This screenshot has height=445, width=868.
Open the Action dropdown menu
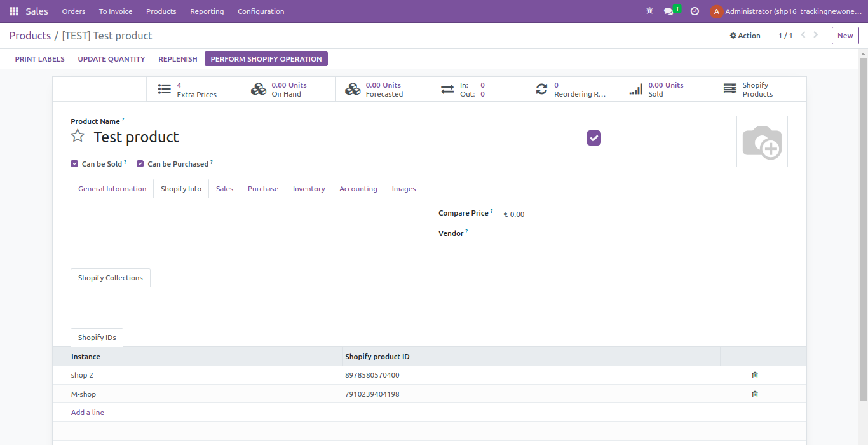coord(745,36)
